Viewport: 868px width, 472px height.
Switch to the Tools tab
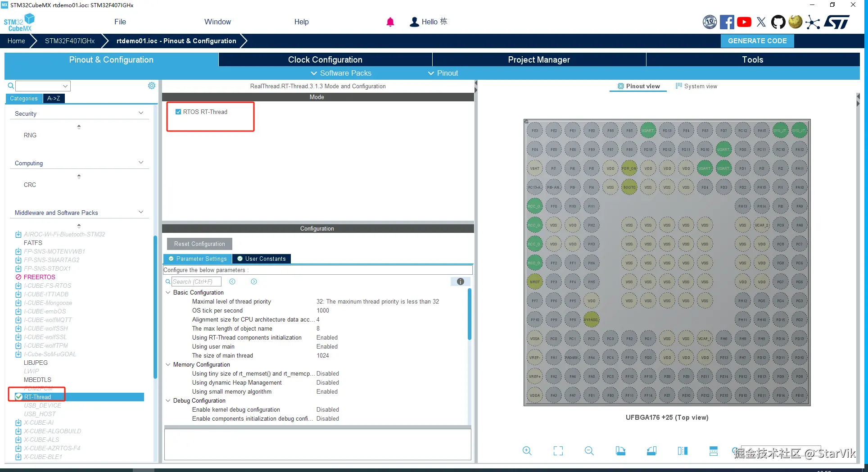(x=753, y=59)
